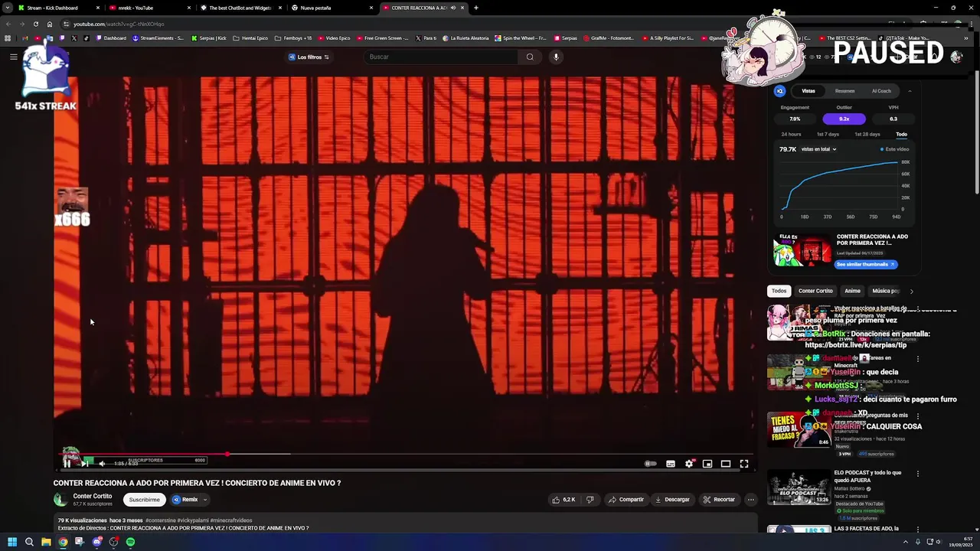Switch to the Vistas tab

click(808, 91)
